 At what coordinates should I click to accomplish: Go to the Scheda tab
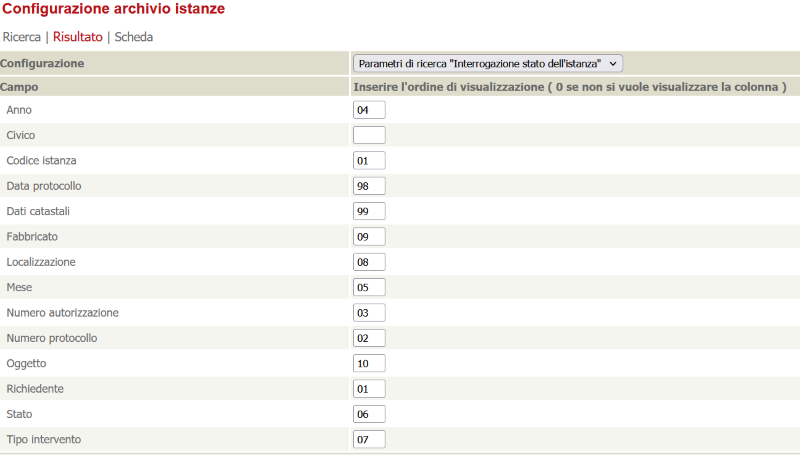point(134,37)
